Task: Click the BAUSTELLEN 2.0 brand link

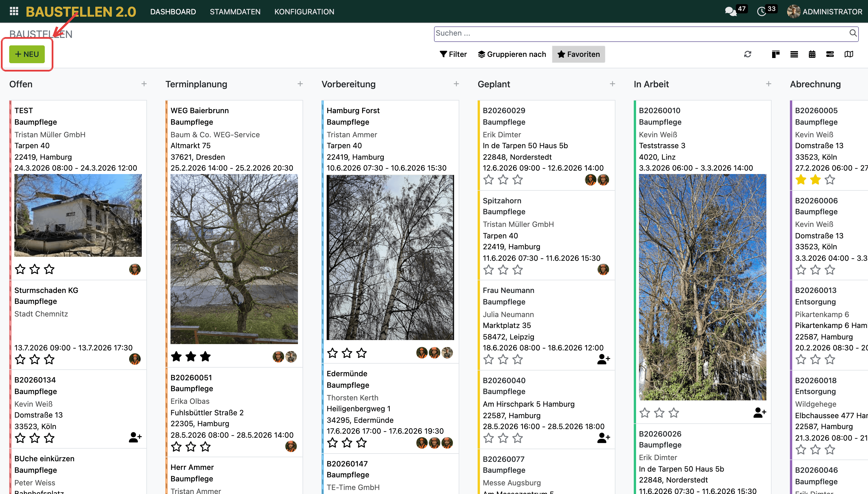Action: tap(81, 11)
